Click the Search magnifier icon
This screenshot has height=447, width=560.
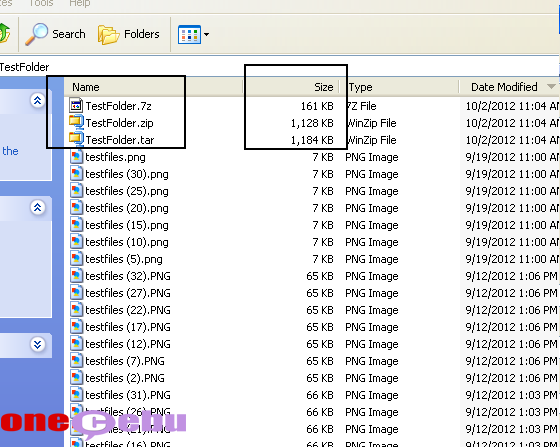click(x=36, y=34)
